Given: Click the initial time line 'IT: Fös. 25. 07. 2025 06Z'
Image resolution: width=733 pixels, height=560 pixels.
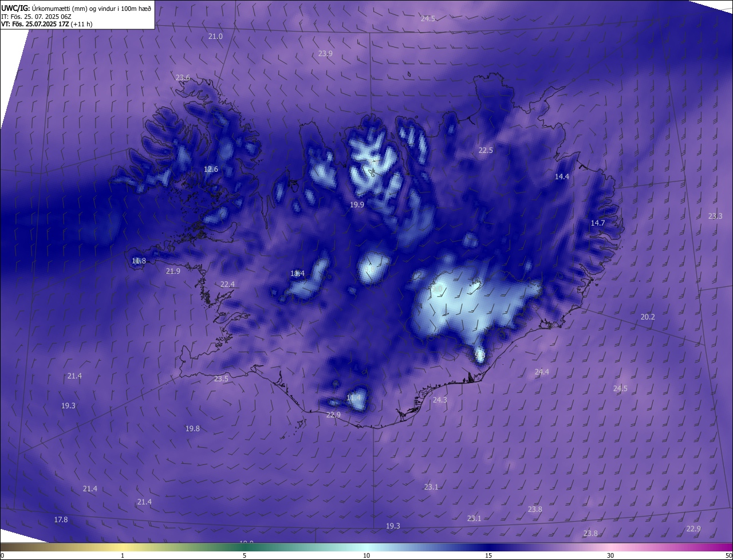Looking at the screenshot, I should (37, 17).
